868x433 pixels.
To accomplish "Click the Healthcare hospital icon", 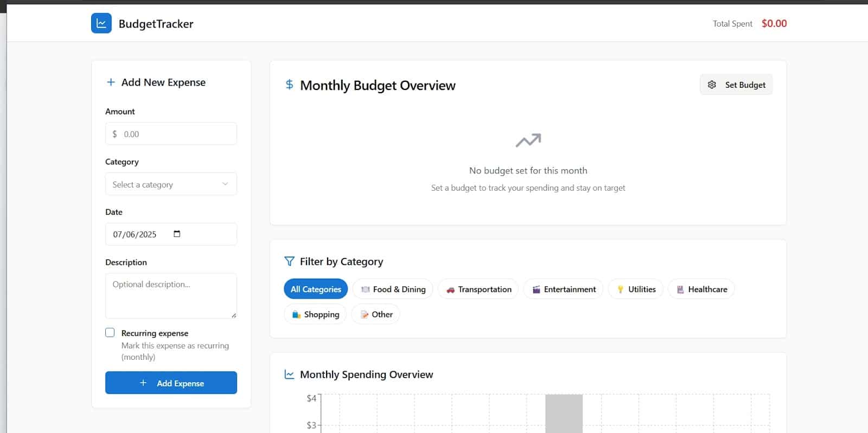I will [680, 289].
